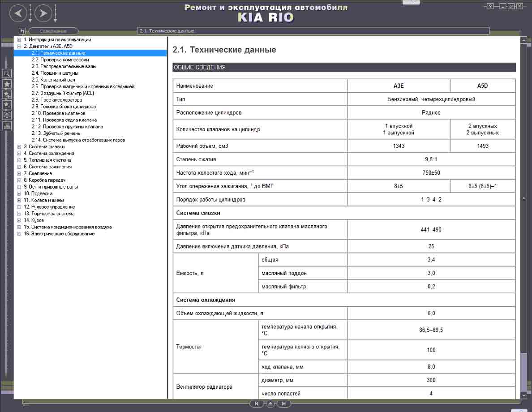
Task: Click the star-with-minus remove bookmark icon
Action: (x=7, y=105)
